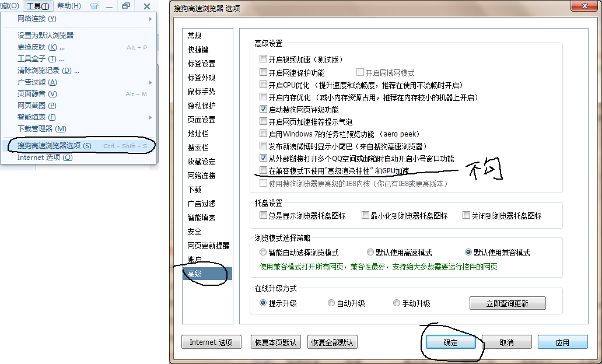Select 搜索栏 in sidebar list
Viewport: 602px width, 364px height.
click(208, 148)
